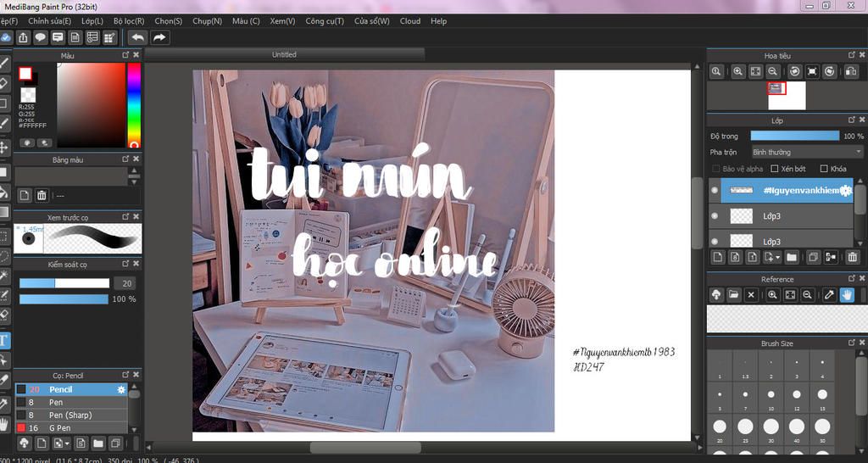Pick a hue on the rainbow hue bar

(134, 104)
